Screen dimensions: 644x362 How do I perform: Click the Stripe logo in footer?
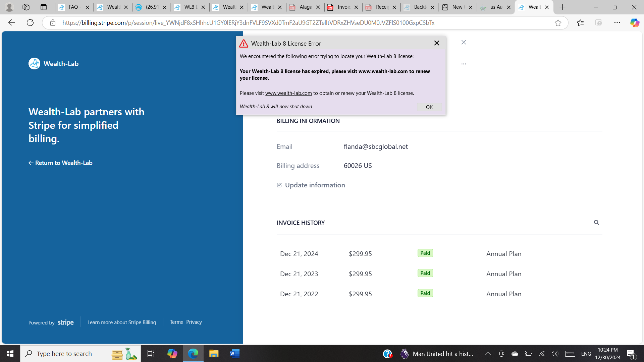[x=65, y=322]
